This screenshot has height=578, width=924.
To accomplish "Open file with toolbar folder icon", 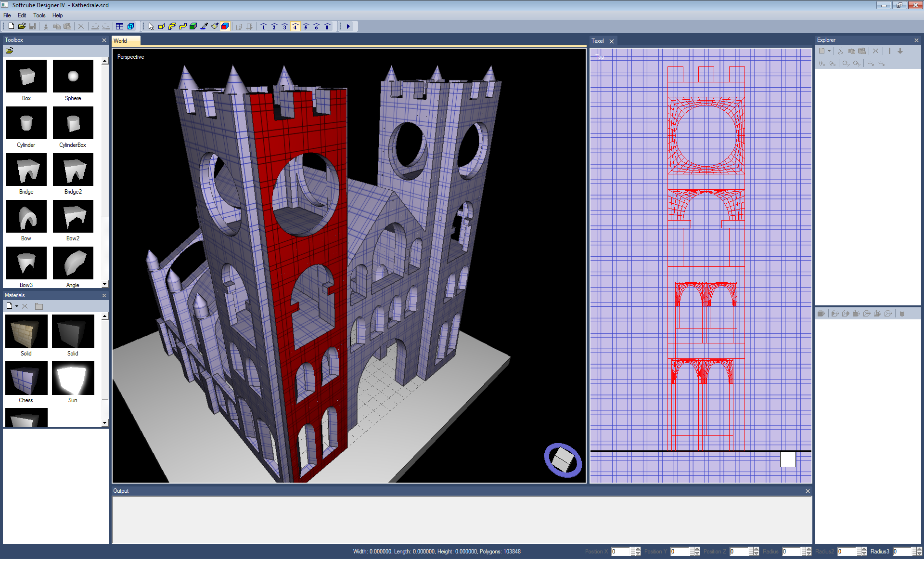I will pos(22,26).
